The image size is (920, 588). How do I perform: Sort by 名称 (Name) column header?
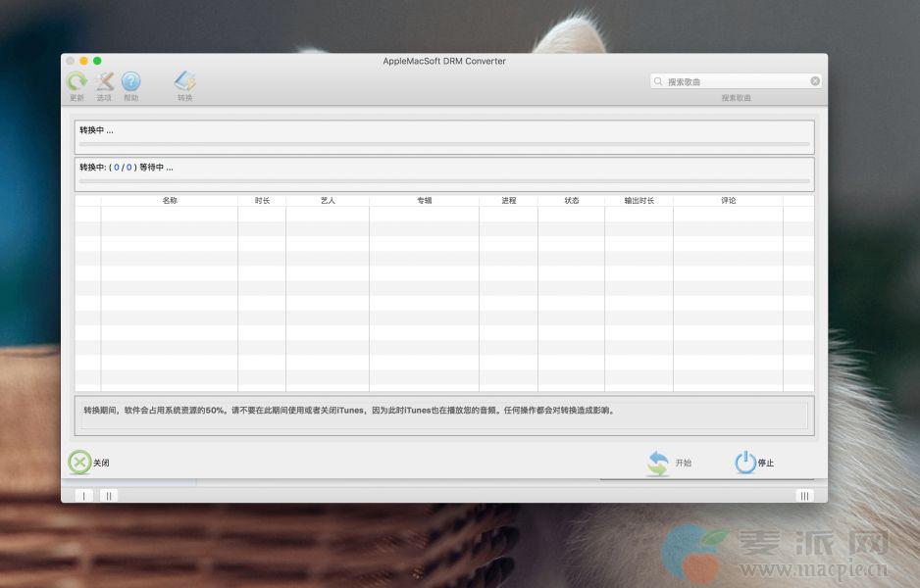(x=170, y=201)
